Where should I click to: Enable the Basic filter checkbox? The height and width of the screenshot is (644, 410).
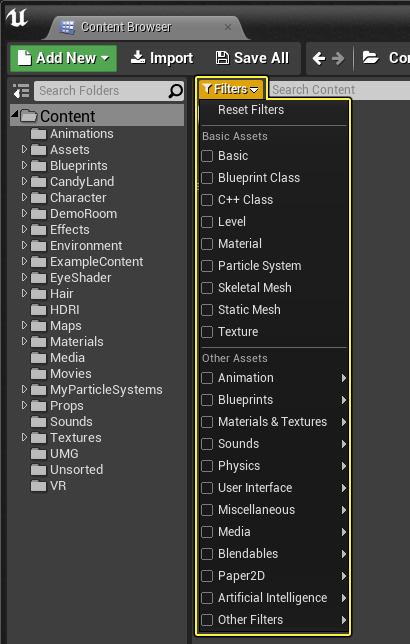pos(207,156)
